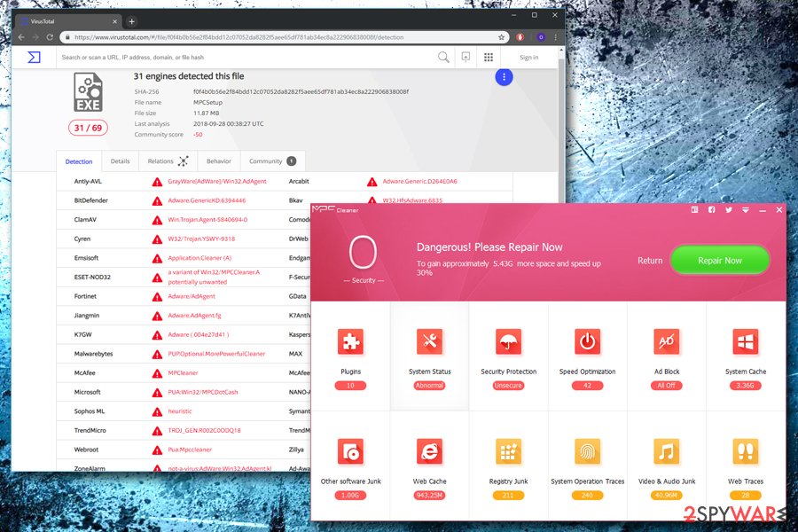Open the Ad Block icon

[x=667, y=341]
